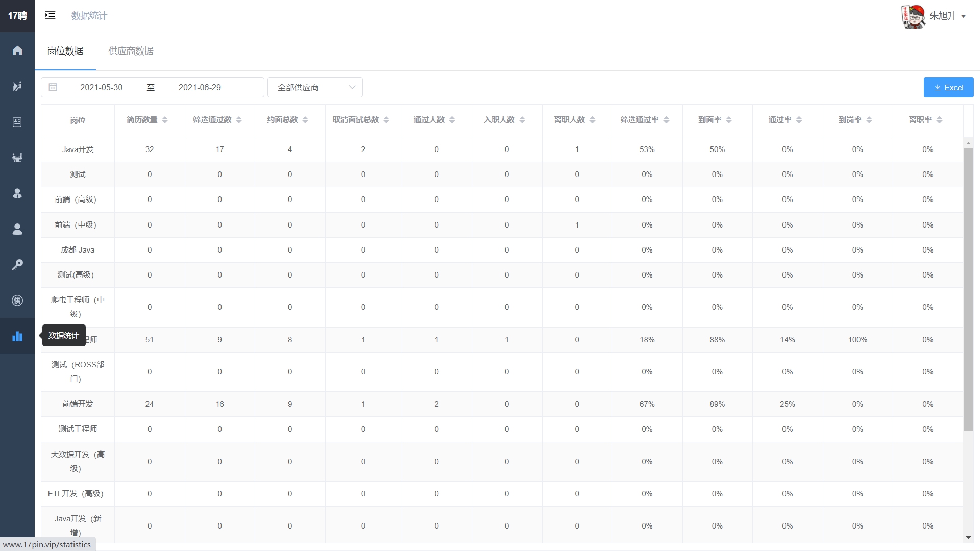Select the 岗位数据 tab
Screen dimensions: 980x551
(65, 51)
